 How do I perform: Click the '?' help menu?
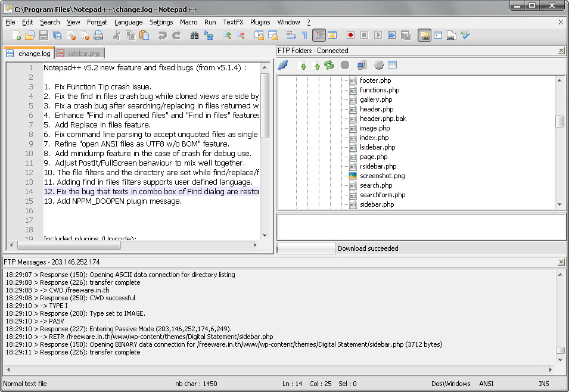coord(309,22)
